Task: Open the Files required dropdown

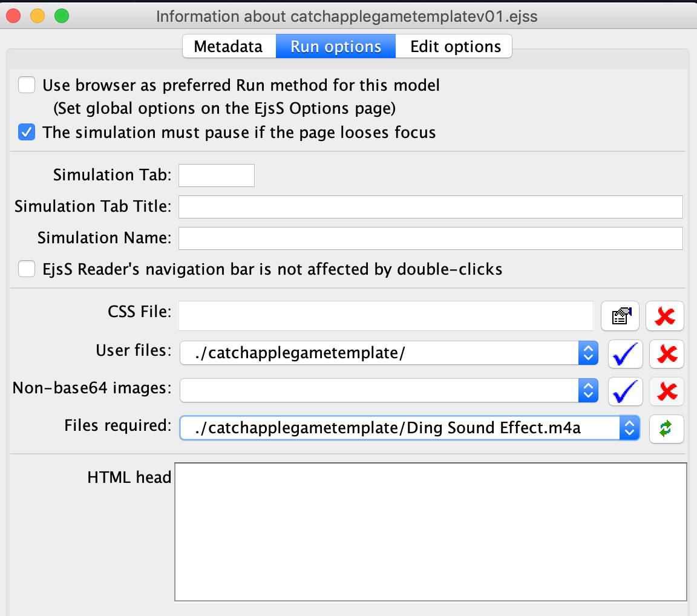Action: coord(629,429)
